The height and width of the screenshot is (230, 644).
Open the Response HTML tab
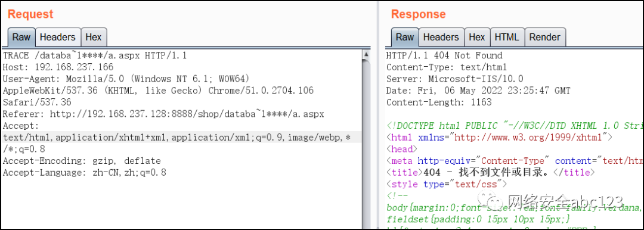507,38
